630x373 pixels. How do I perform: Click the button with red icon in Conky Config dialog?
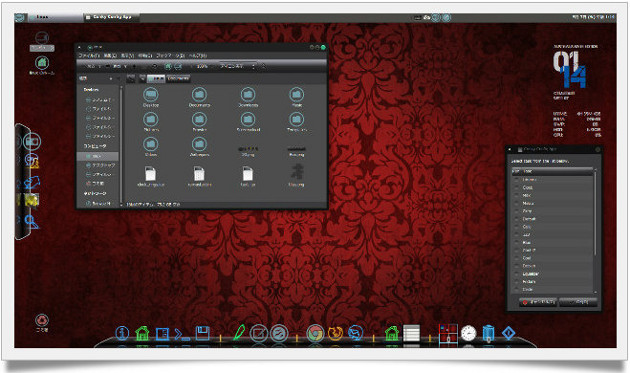pyautogui.click(x=538, y=302)
